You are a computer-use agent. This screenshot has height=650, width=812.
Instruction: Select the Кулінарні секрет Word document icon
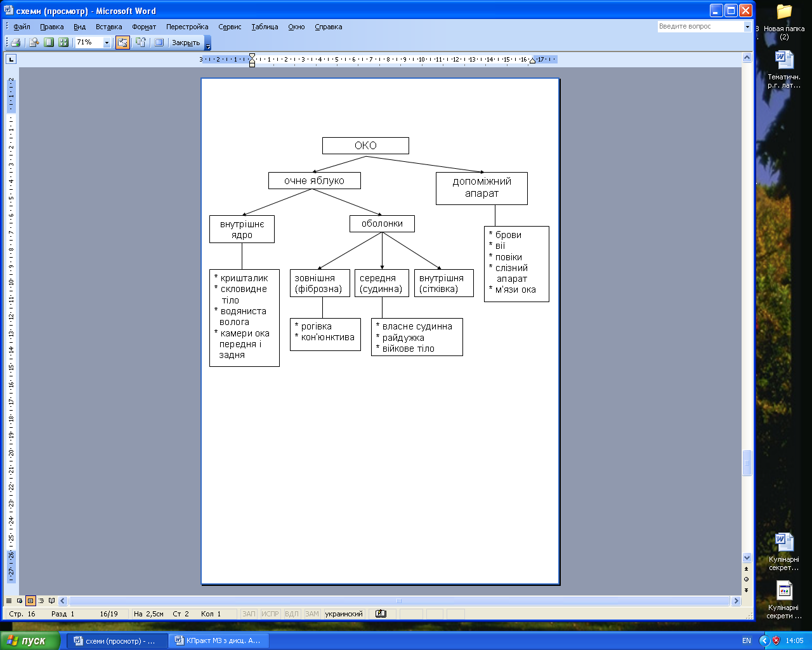tap(784, 552)
